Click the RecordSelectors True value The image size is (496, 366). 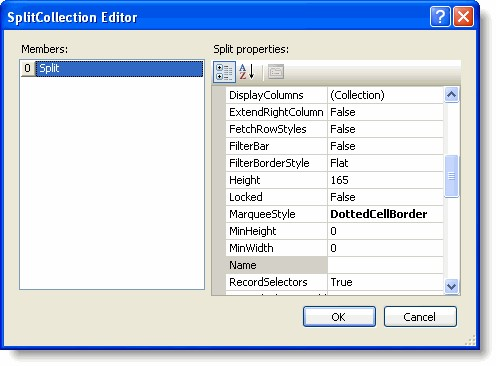click(x=385, y=282)
